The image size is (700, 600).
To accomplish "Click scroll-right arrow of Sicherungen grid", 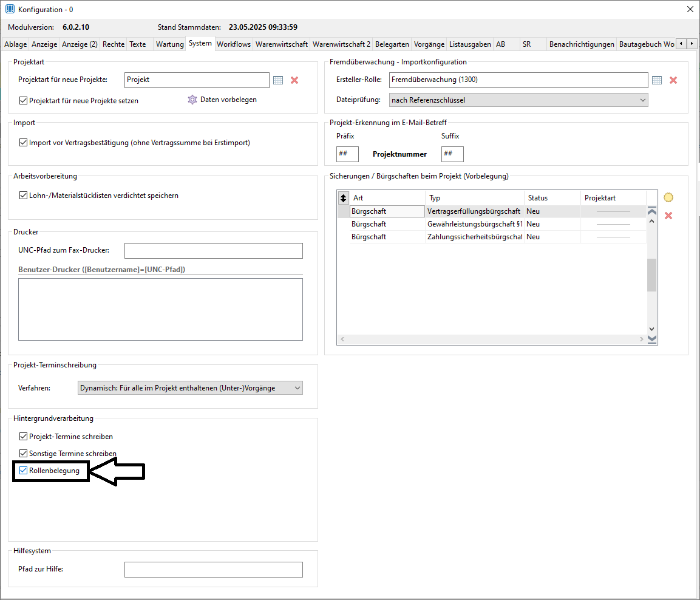I will [642, 339].
